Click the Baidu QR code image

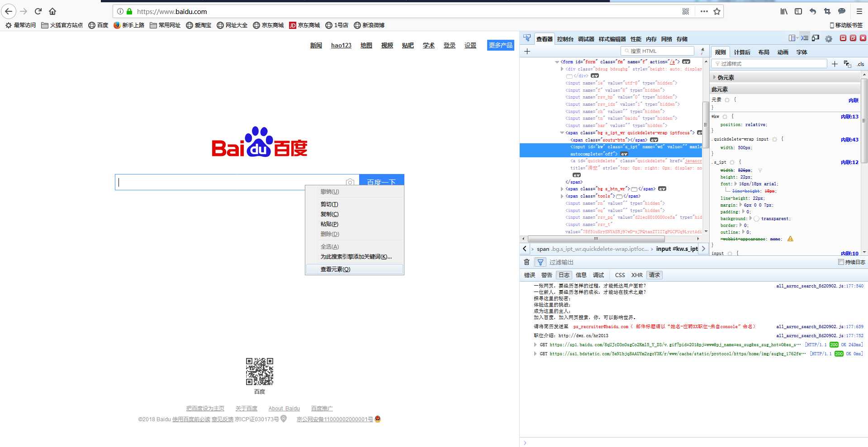pos(260,372)
